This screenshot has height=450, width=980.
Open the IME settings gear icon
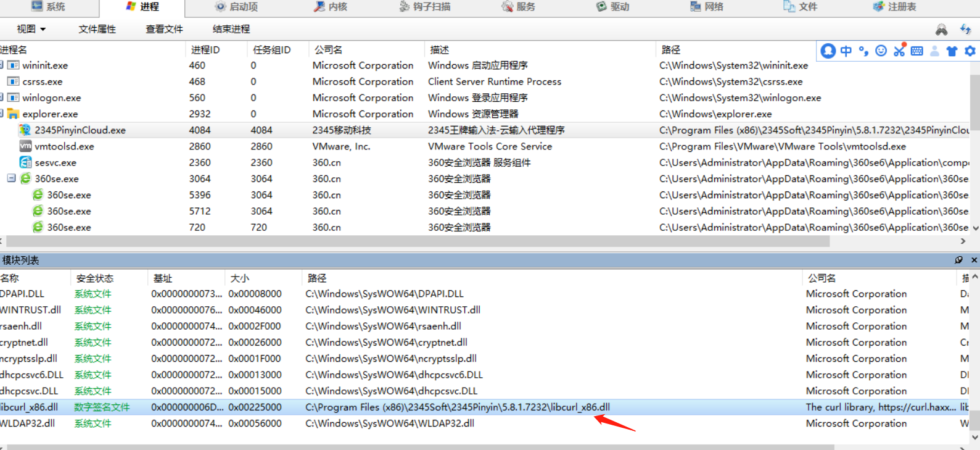pyautogui.click(x=970, y=51)
